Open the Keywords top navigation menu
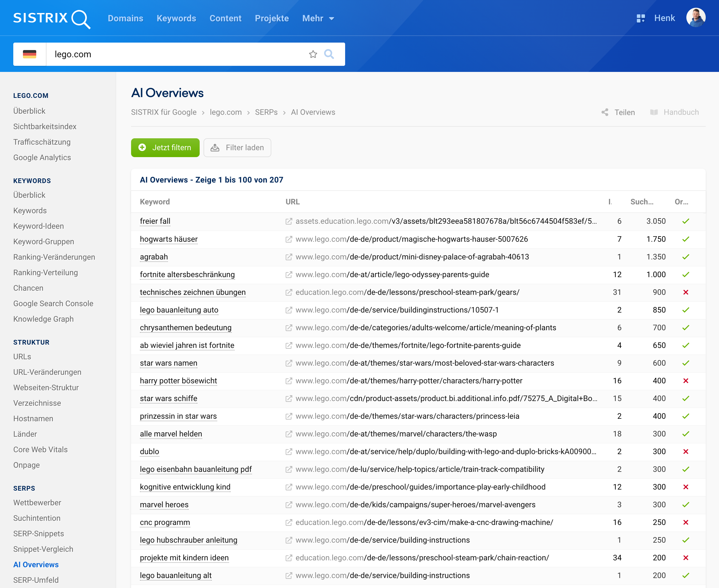The height and width of the screenshot is (588, 719). tap(176, 18)
